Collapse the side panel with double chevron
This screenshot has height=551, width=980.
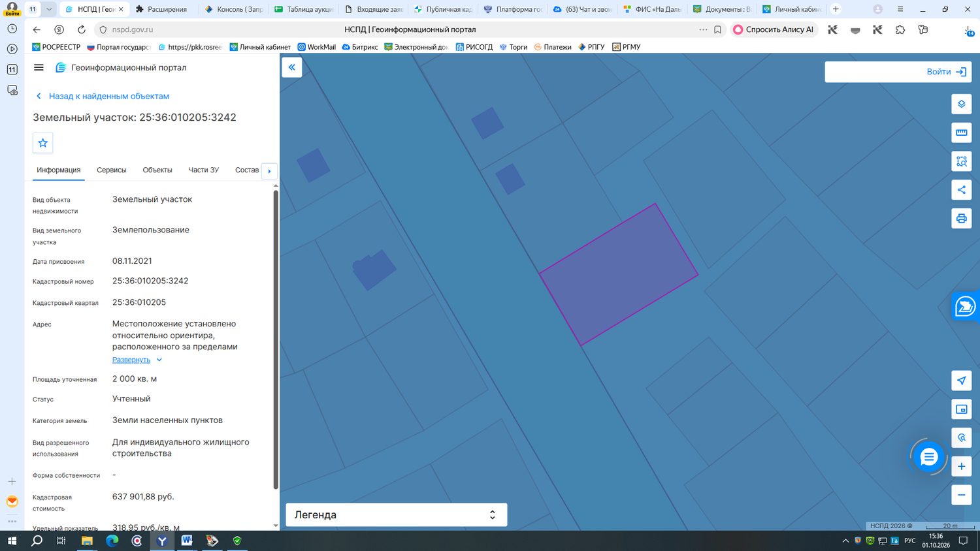[x=292, y=67]
